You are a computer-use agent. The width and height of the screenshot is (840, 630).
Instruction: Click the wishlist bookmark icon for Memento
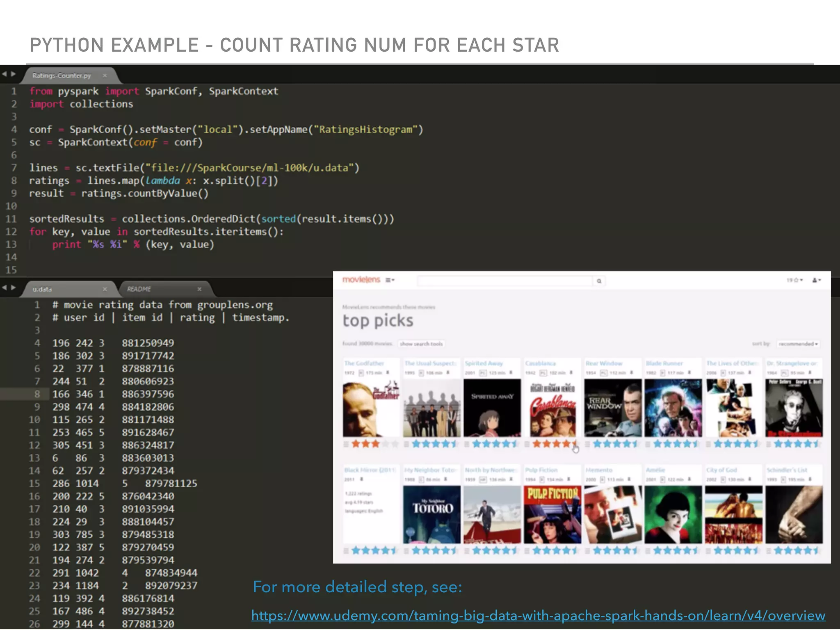pos(629,479)
